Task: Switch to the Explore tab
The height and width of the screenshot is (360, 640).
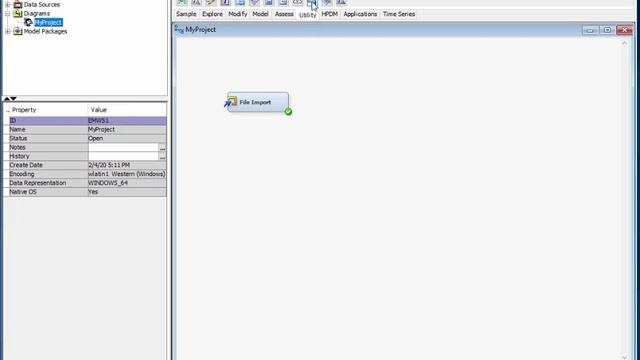Action: click(212, 14)
